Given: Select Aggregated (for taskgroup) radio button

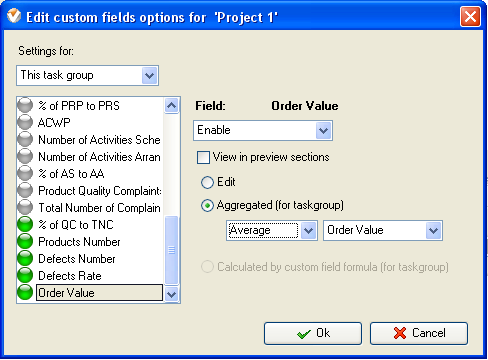Looking at the screenshot, I should click(x=207, y=206).
